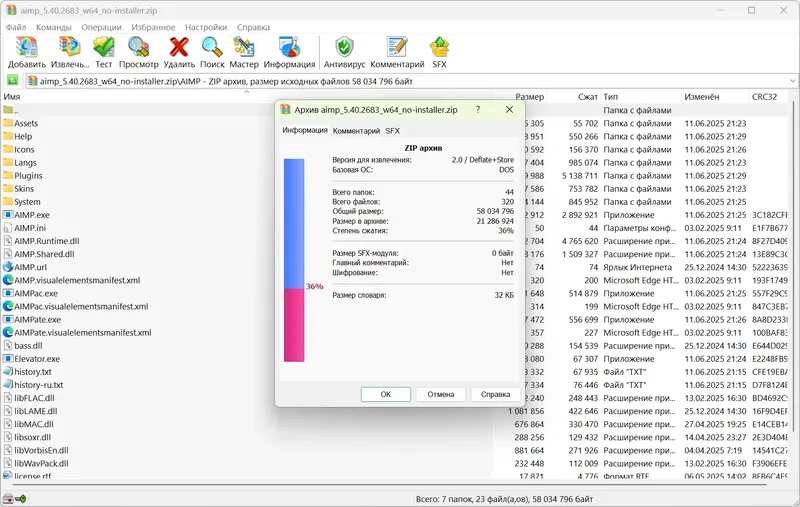Close the archive information dialog

pos(509,109)
